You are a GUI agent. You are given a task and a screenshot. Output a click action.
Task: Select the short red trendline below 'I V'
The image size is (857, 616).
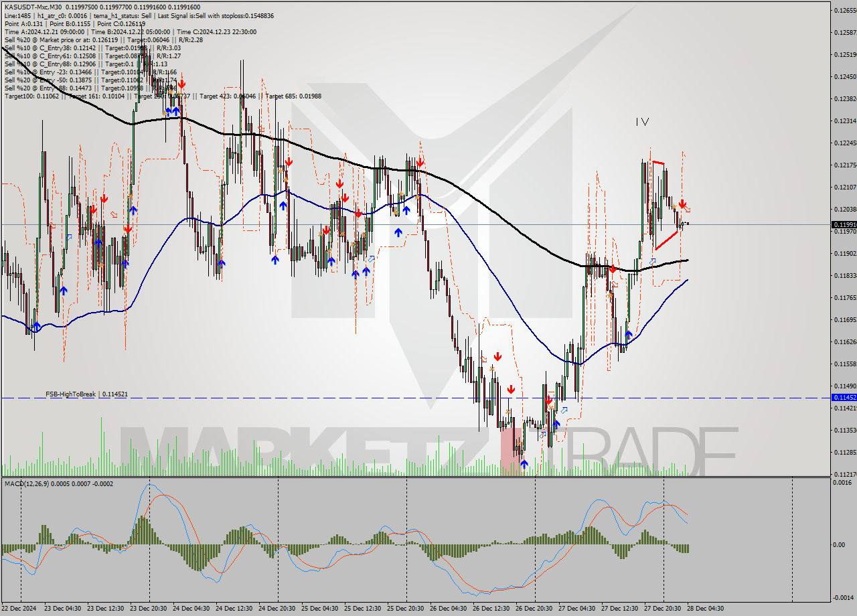click(658, 162)
